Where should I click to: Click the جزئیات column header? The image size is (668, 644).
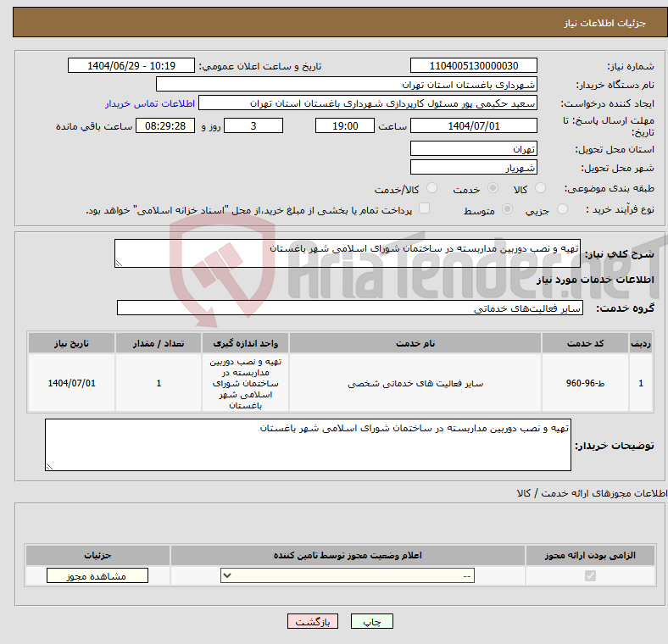click(97, 555)
